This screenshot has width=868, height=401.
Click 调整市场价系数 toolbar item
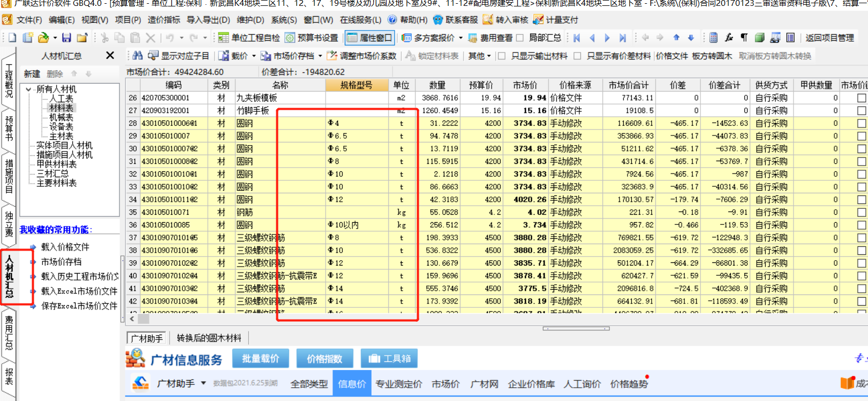[361, 56]
